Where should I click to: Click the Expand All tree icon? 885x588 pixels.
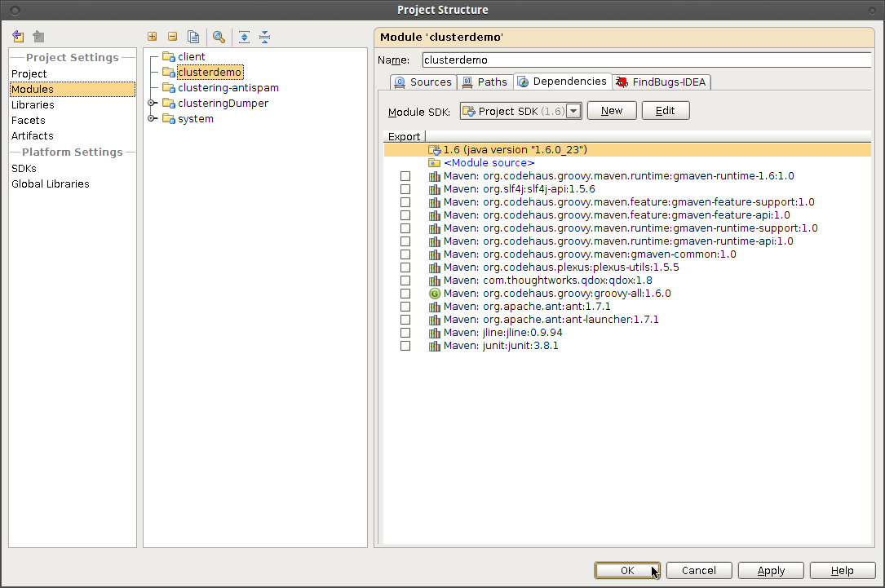coord(244,37)
